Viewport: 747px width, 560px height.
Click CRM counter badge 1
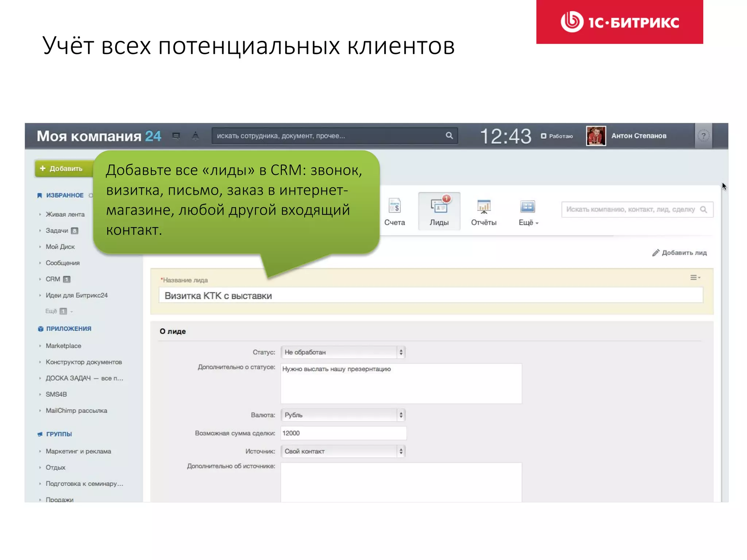click(x=66, y=279)
